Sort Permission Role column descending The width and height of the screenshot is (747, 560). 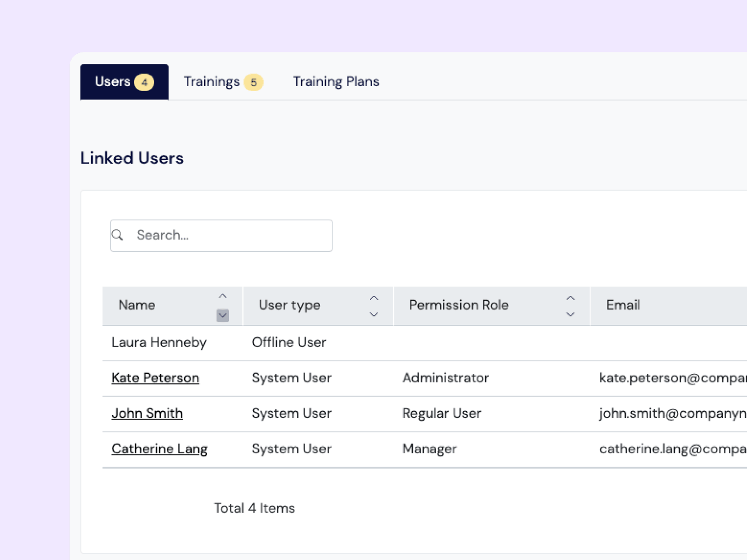coord(570,314)
